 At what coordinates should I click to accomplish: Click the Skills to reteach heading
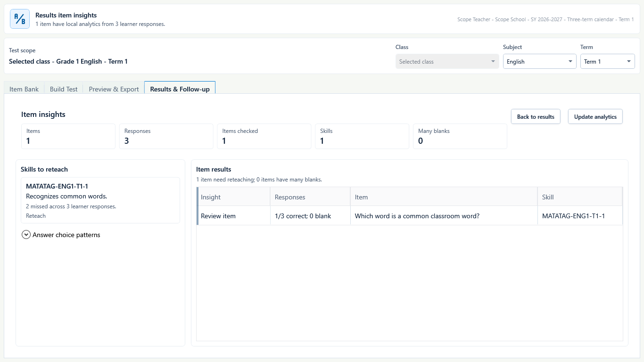(44, 169)
